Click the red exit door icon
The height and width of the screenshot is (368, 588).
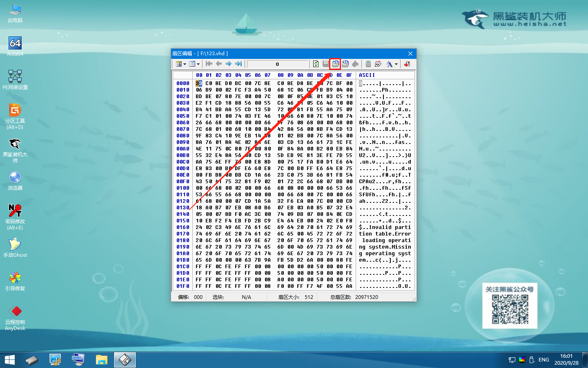pos(407,64)
